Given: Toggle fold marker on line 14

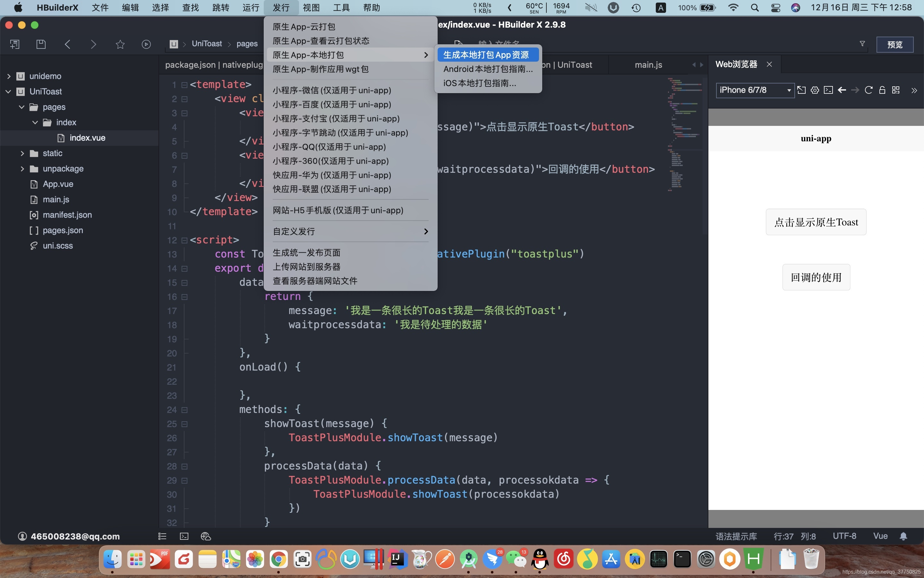Looking at the screenshot, I should (x=184, y=269).
